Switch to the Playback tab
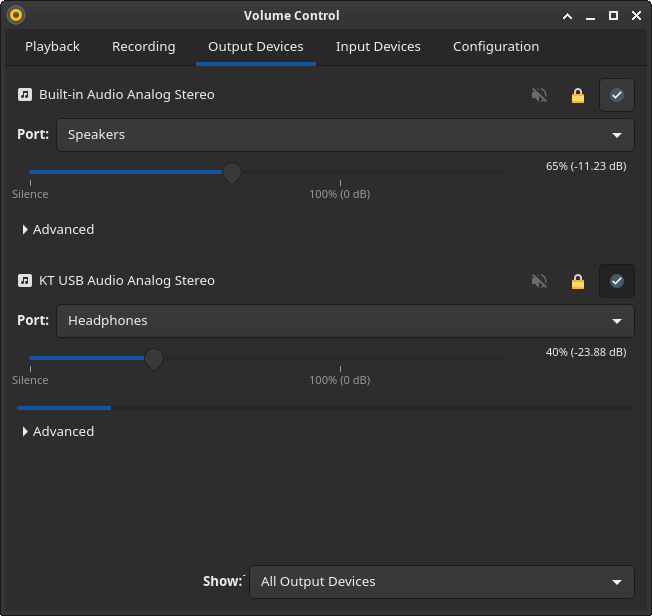 click(52, 47)
